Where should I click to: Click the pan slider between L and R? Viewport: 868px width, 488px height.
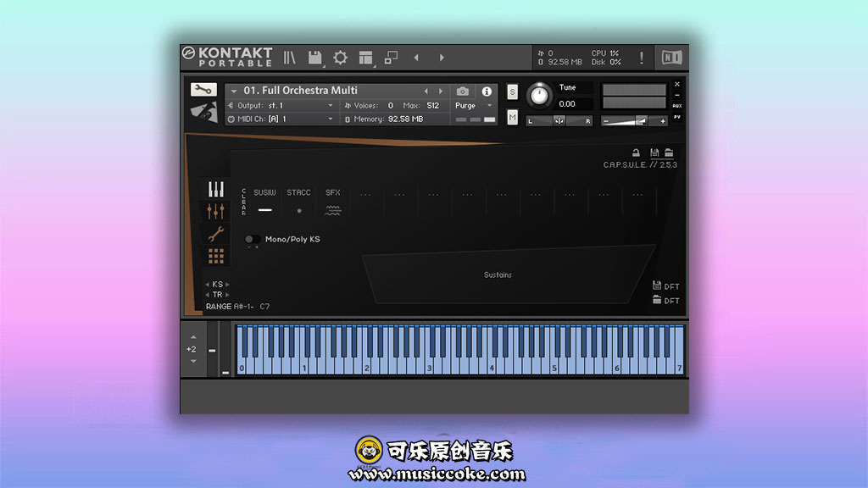[x=559, y=120]
